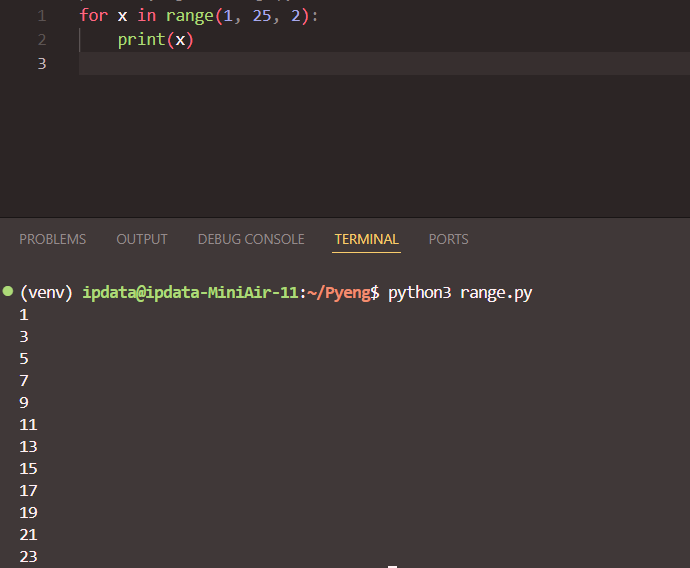Click output value 7 in terminal

[x=24, y=381]
